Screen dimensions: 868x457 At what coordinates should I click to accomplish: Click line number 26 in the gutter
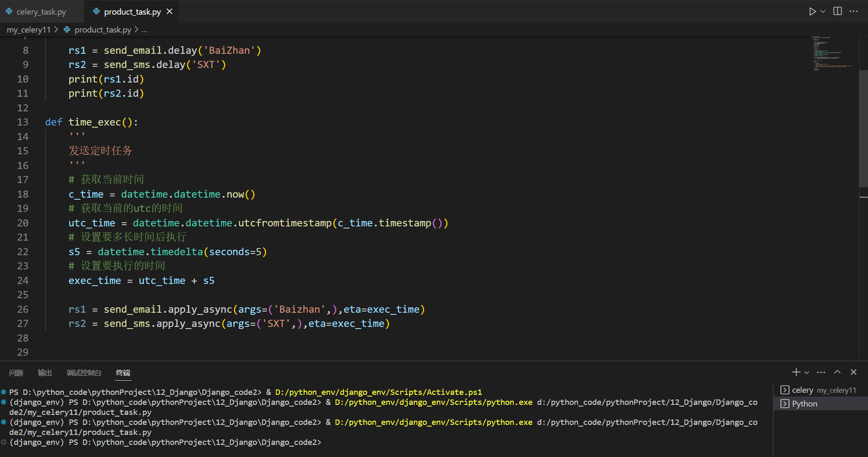tap(23, 309)
